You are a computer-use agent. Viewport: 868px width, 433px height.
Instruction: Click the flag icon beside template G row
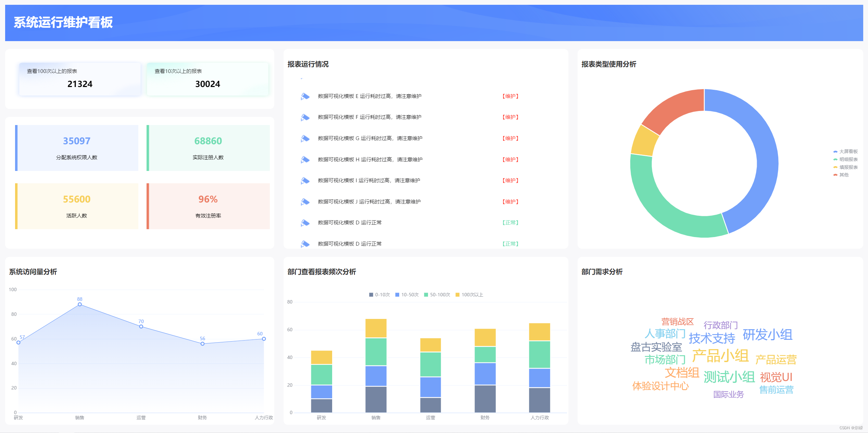(305, 139)
